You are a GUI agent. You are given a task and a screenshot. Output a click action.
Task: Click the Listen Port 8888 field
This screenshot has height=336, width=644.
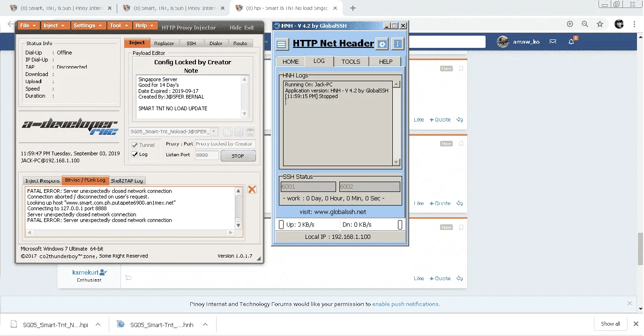[x=207, y=155]
